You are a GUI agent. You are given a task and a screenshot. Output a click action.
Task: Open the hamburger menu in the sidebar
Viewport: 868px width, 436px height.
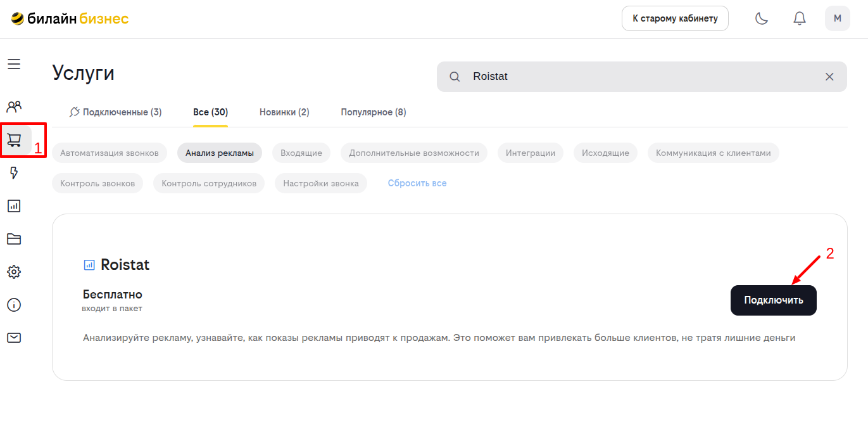[14, 64]
